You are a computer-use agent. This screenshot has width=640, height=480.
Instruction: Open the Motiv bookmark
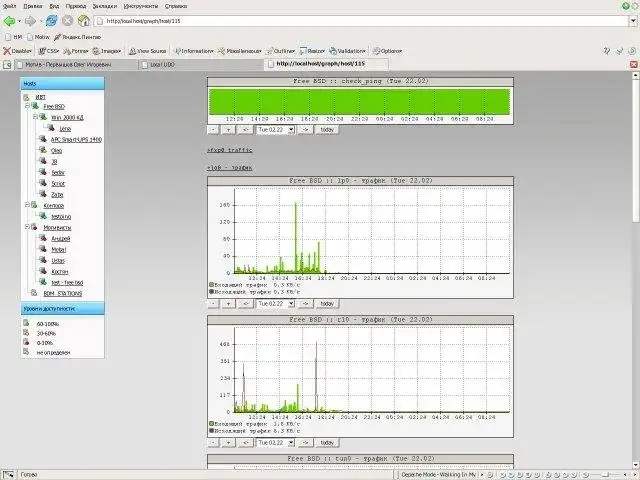point(38,37)
